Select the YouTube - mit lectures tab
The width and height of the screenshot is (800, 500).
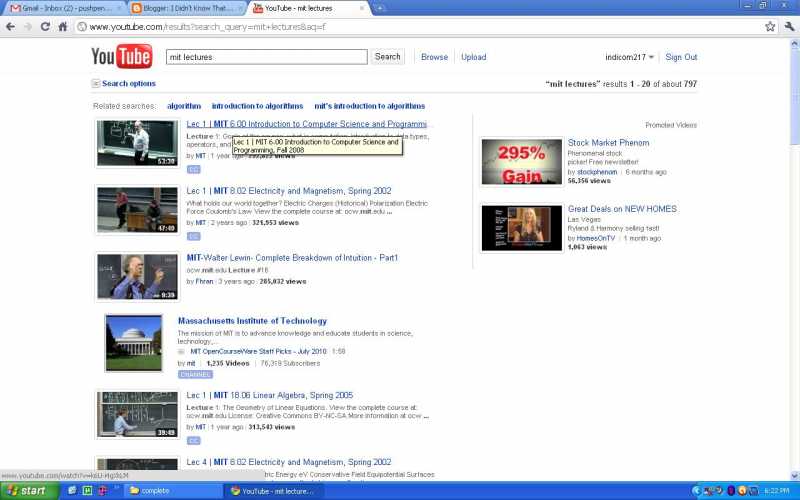(308, 8)
